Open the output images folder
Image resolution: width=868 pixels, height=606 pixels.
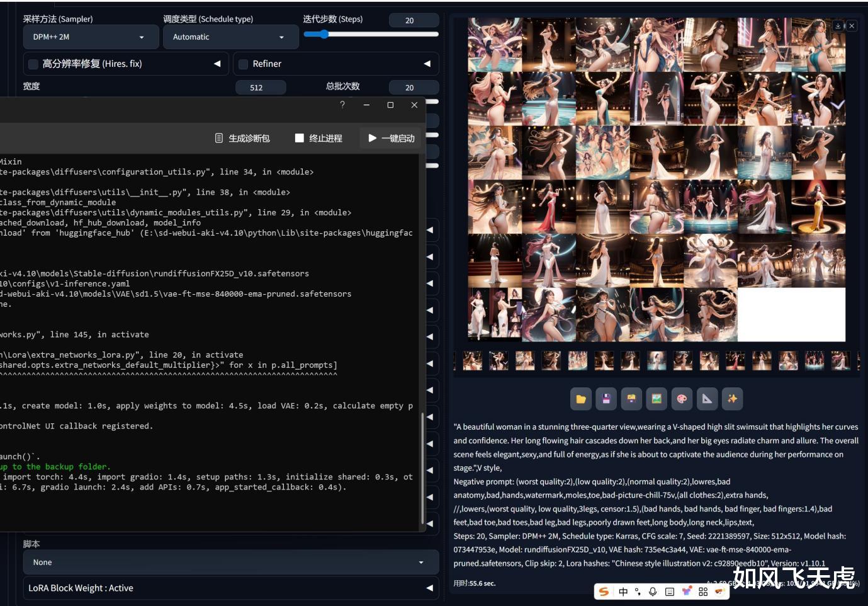click(x=581, y=399)
